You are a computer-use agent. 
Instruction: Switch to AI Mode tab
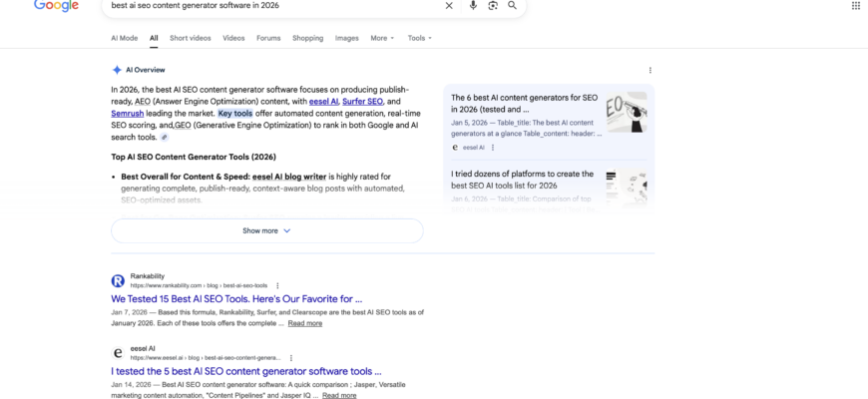tap(125, 38)
